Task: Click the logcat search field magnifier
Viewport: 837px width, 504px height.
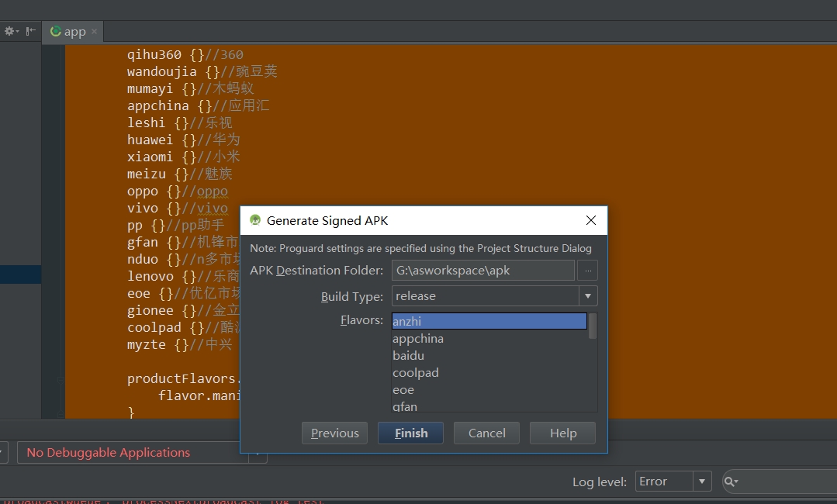Action: pyautogui.click(x=731, y=482)
